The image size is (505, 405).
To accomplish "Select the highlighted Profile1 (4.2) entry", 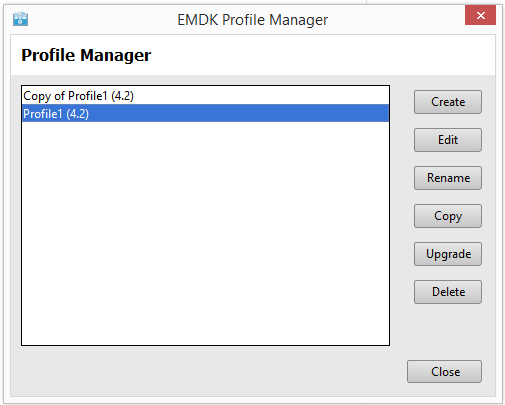I will pyautogui.click(x=205, y=113).
